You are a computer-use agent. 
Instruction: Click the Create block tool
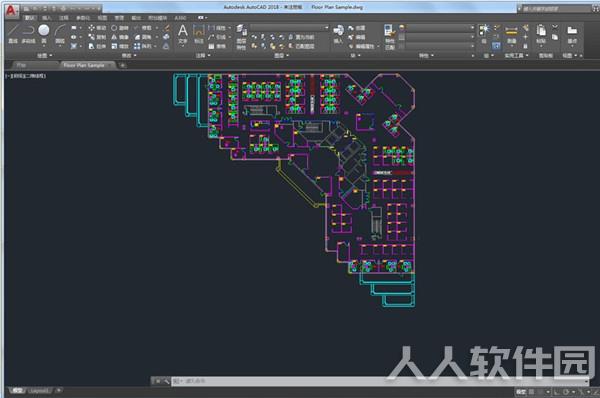click(357, 28)
